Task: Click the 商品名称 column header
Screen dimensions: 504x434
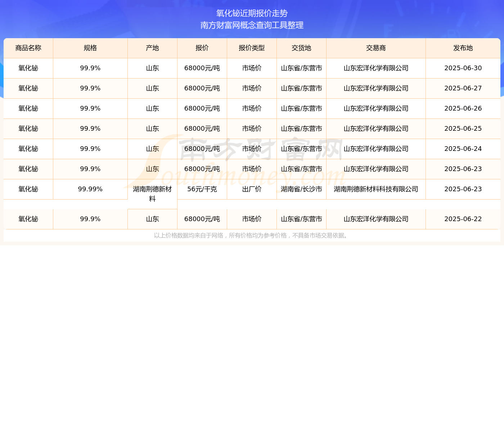Action: (28, 48)
